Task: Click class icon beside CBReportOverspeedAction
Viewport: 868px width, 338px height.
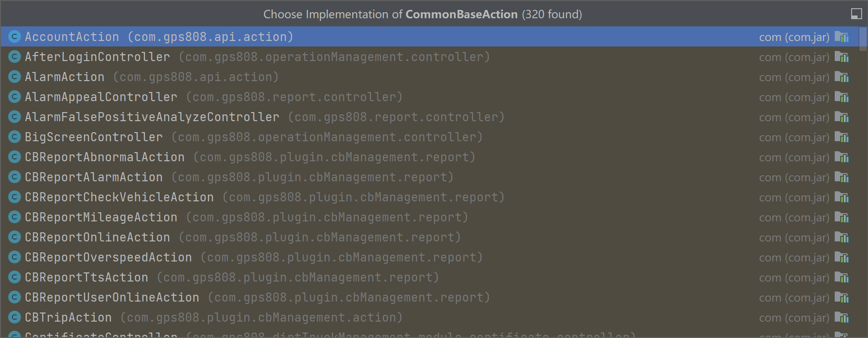Action: pos(15,257)
